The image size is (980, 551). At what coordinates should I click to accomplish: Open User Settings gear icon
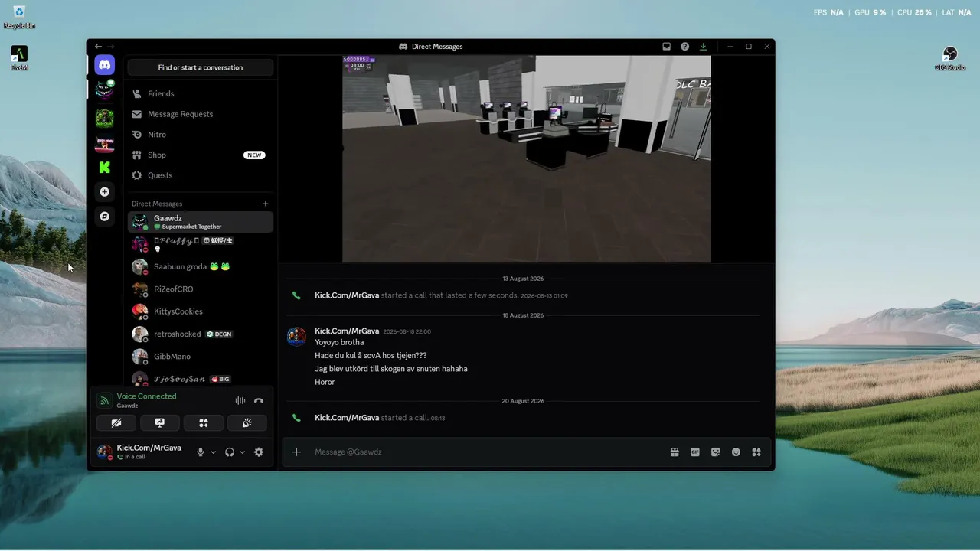click(259, 452)
